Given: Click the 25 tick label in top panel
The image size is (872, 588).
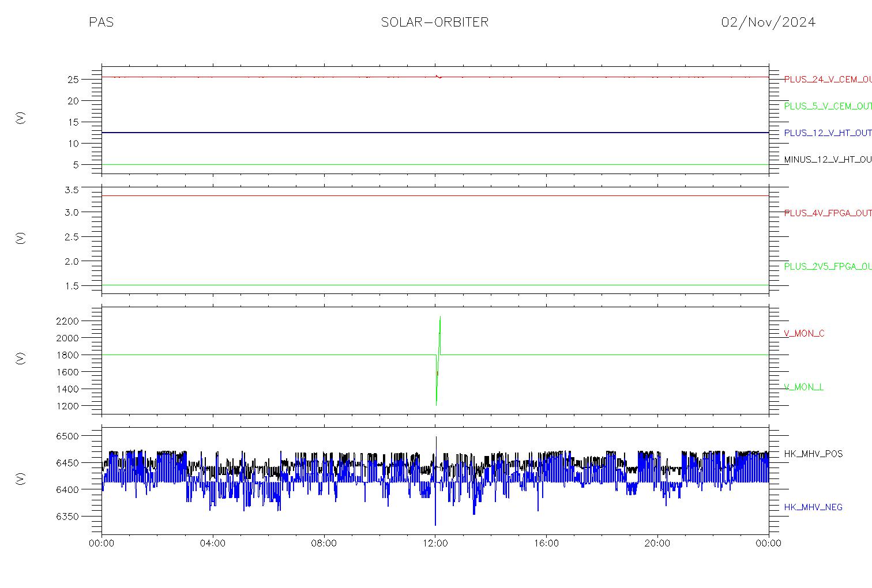Looking at the screenshot, I should coord(73,80).
